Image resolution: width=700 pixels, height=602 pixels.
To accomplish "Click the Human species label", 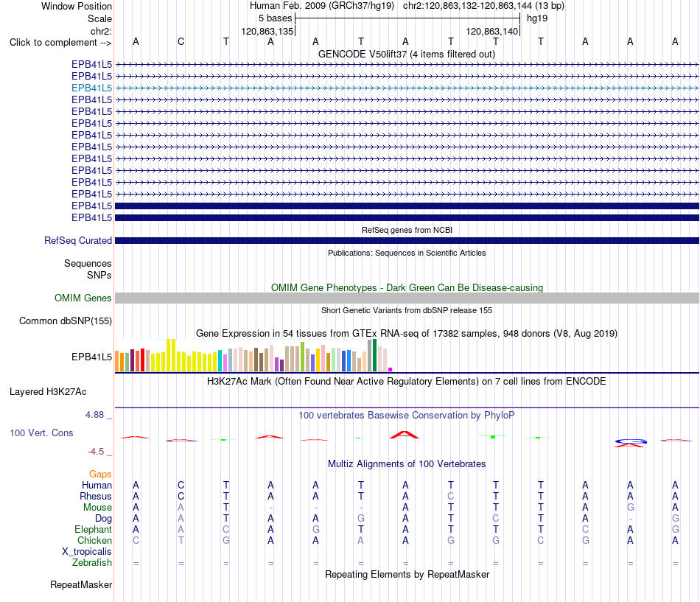I will 97,486.
